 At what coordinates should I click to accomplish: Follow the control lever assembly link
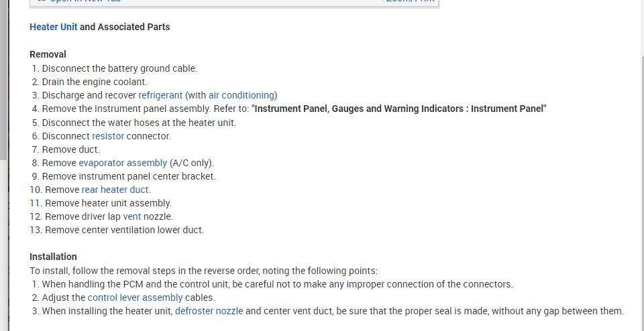point(135,297)
